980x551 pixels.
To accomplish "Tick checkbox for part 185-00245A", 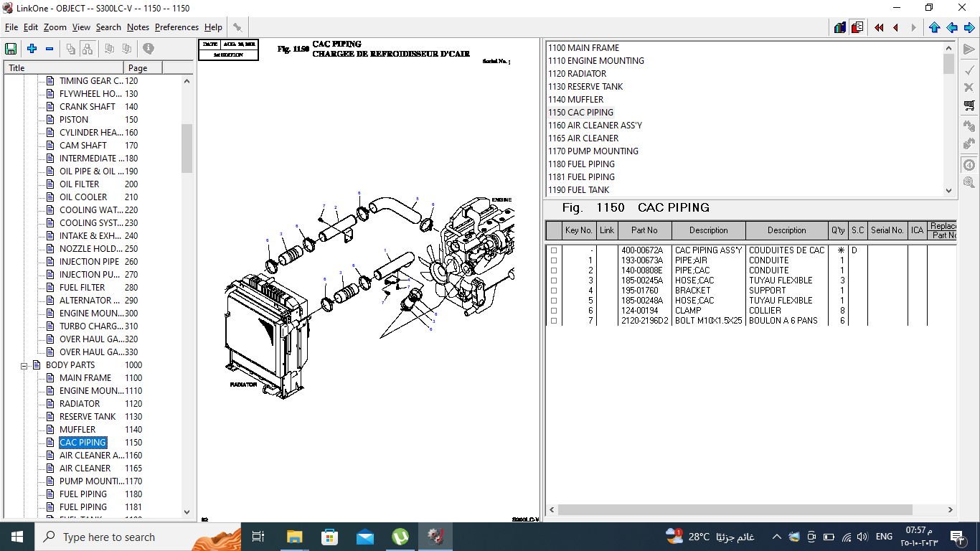I will (554, 281).
